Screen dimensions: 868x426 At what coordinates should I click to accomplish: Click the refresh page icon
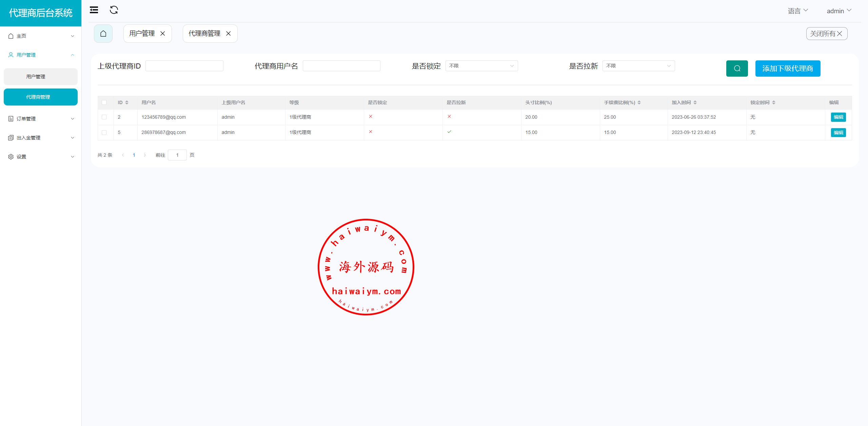click(114, 10)
